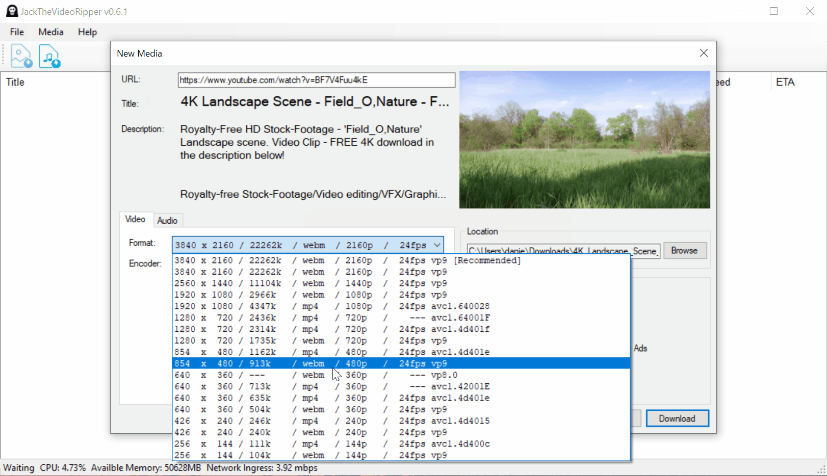Choose the 256 x 144 mp4 format option
The width and height of the screenshot is (827, 476).
(x=401, y=444)
